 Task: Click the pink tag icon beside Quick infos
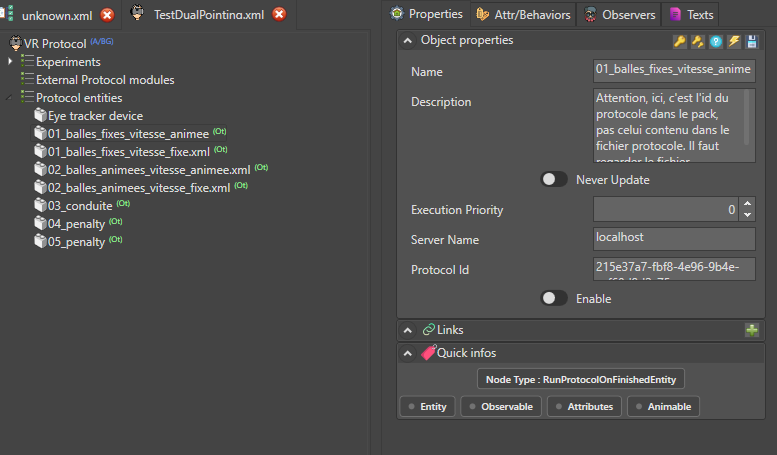coord(429,352)
